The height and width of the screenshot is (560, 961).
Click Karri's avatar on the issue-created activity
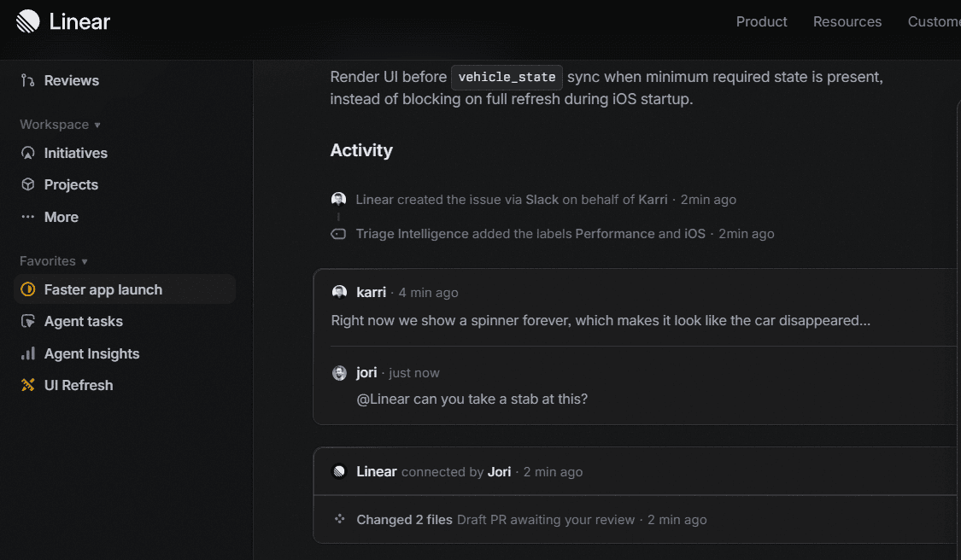point(338,199)
